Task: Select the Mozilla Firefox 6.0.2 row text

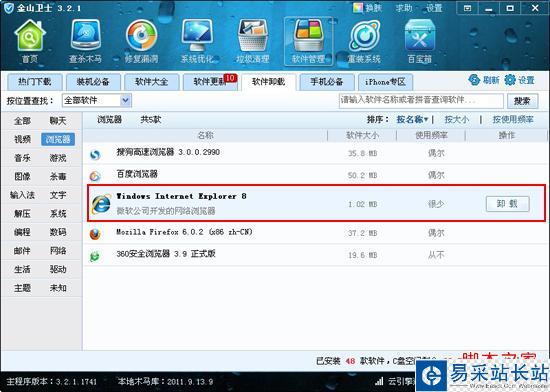Action: pos(184,232)
